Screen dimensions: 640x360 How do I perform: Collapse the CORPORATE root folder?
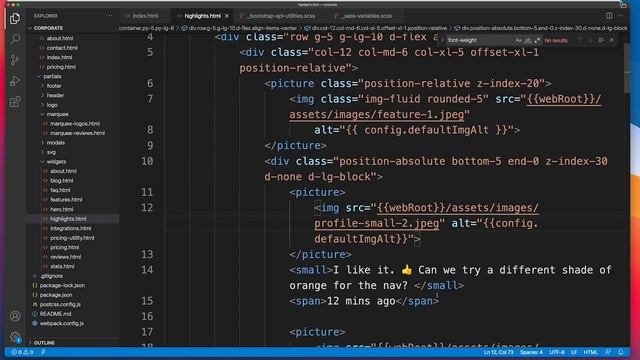click(48, 28)
